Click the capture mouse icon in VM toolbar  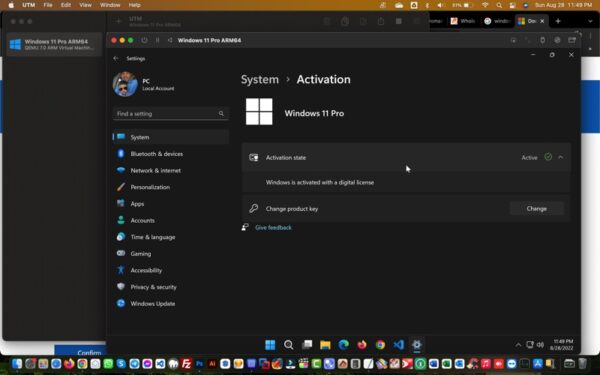coord(513,40)
